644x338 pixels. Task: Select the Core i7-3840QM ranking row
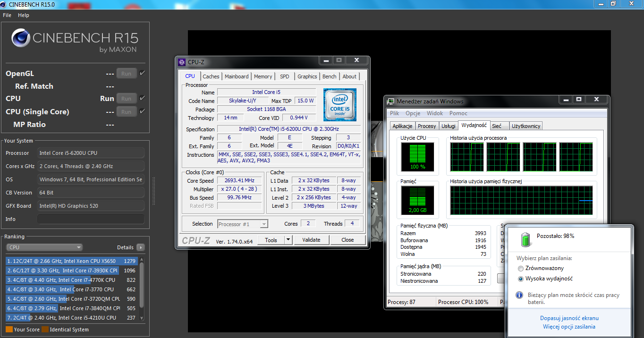pyautogui.click(x=72, y=308)
